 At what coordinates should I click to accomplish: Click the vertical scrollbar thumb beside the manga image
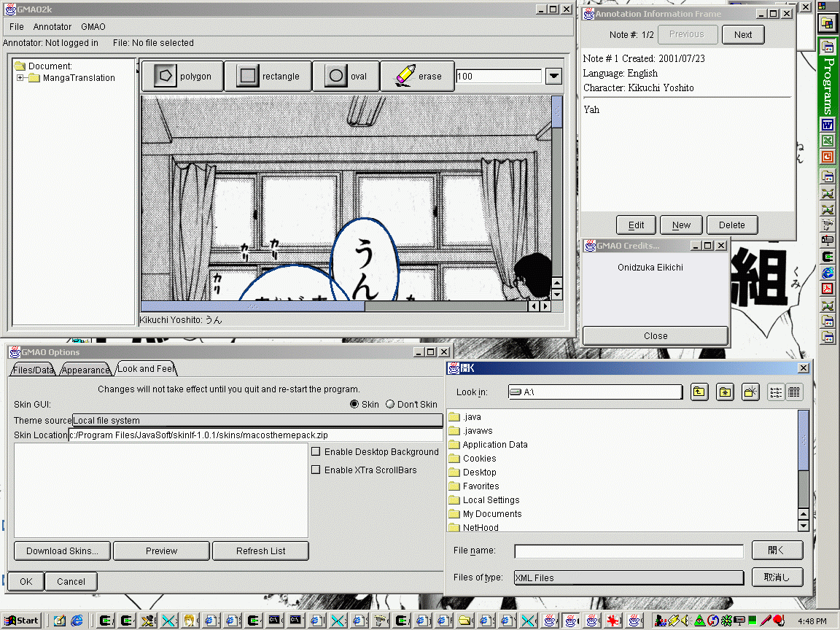tap(557, 112)
